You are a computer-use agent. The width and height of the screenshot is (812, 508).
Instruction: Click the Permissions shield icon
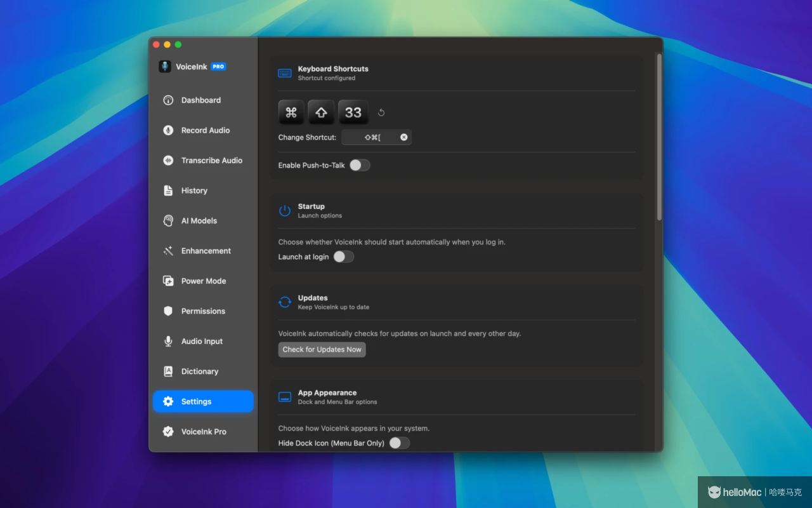pos(168,311)
